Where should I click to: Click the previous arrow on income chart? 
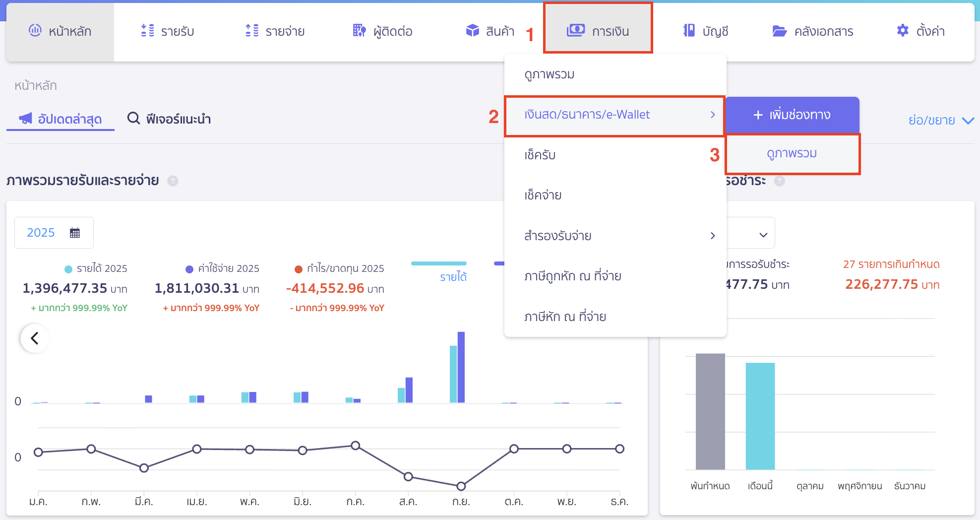(x=35, y=338)
